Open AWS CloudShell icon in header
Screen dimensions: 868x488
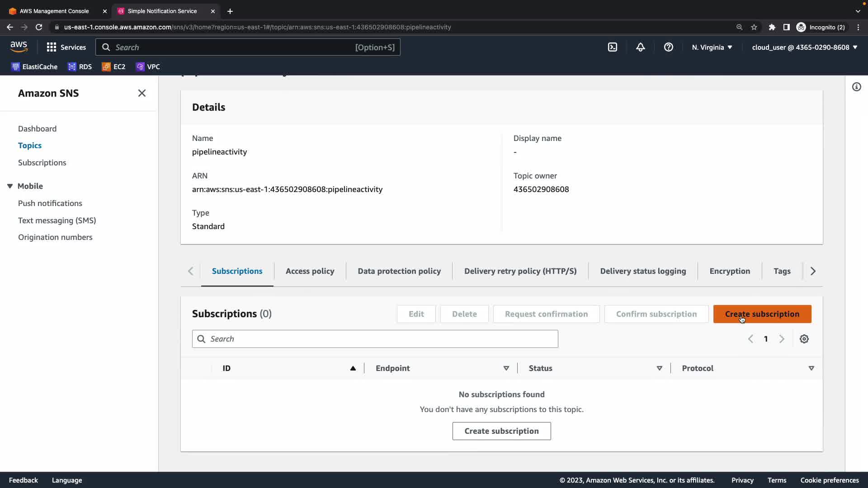613,47
